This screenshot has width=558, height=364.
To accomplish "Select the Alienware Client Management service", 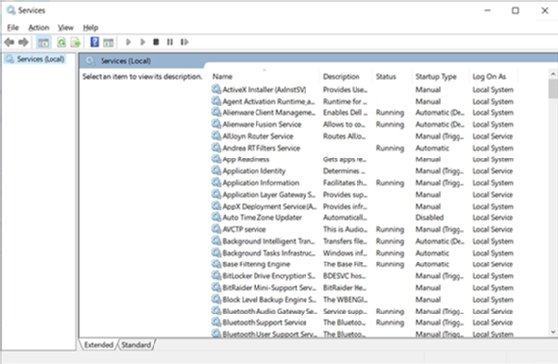I will tap(363, 112).
